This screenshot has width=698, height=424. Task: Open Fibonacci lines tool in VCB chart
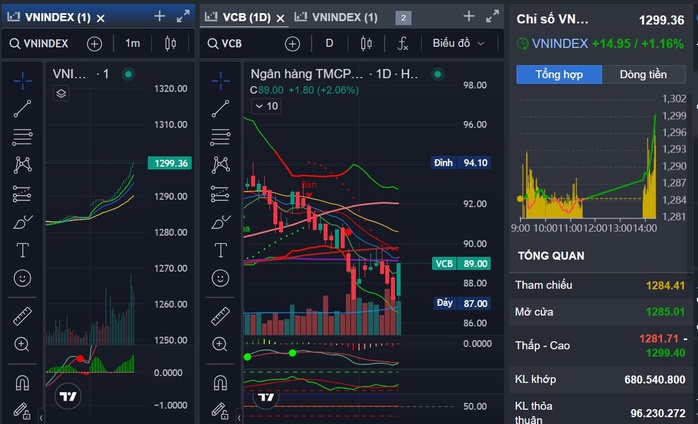coord(220,137)
